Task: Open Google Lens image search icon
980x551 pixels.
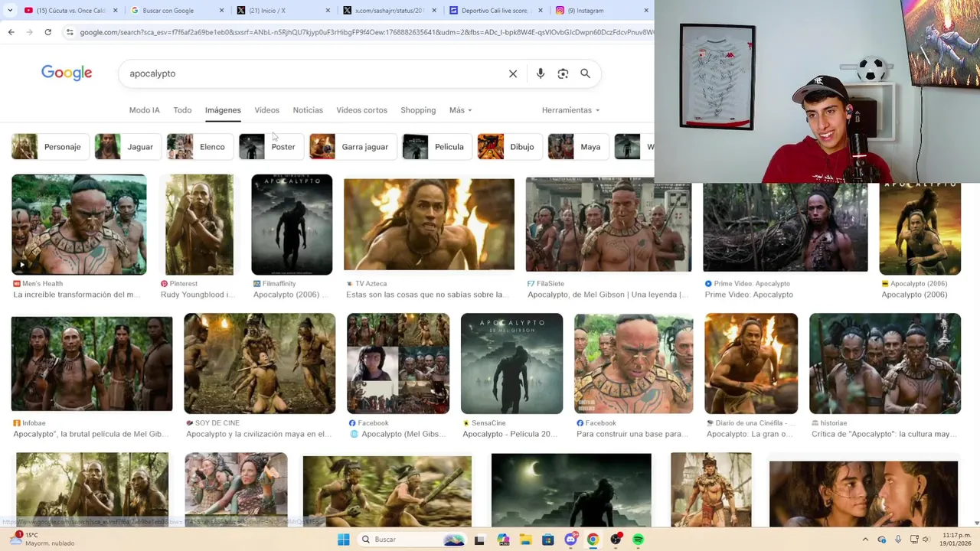Action: [x=563, y=73]
